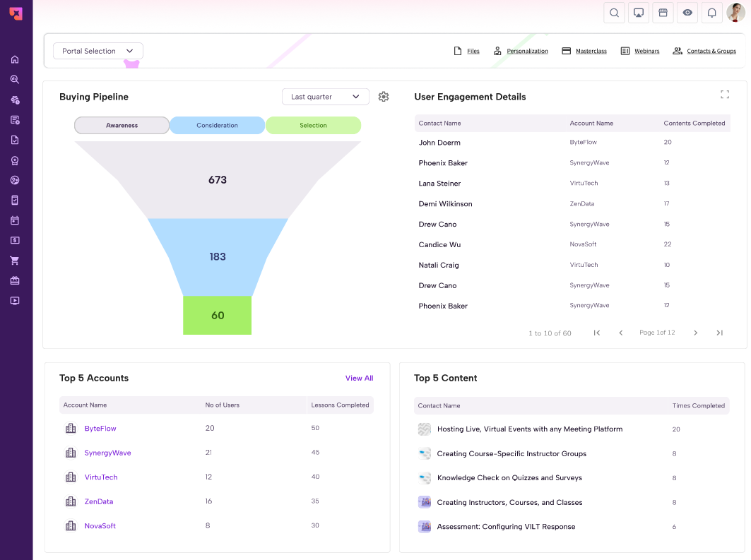Select the shopping cart icon in the sidebar
The height and width of the screenshot is (560, 751).
coord(15,260)
